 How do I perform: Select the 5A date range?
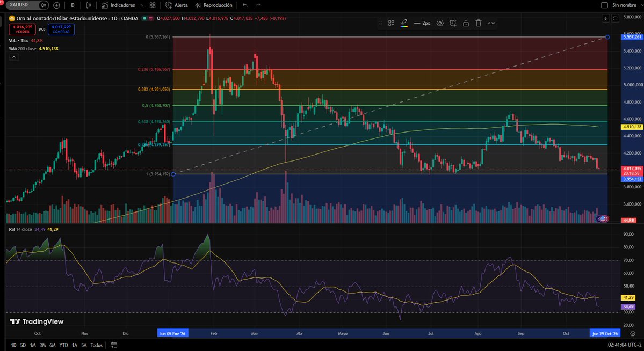click(84, 345)
